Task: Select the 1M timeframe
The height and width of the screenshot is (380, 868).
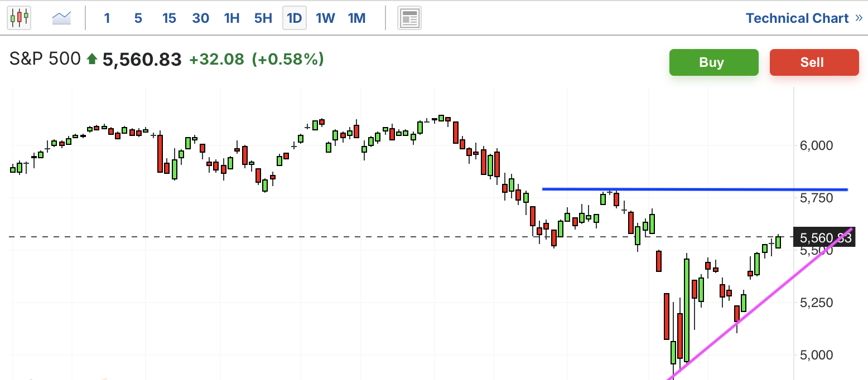Action: tap(356, 18)
